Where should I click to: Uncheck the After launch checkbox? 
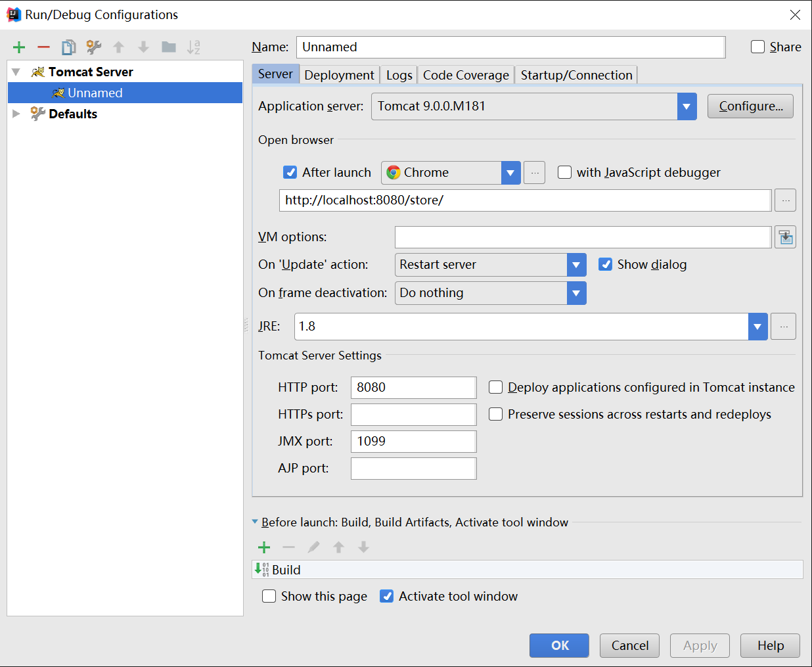point(290,172)
